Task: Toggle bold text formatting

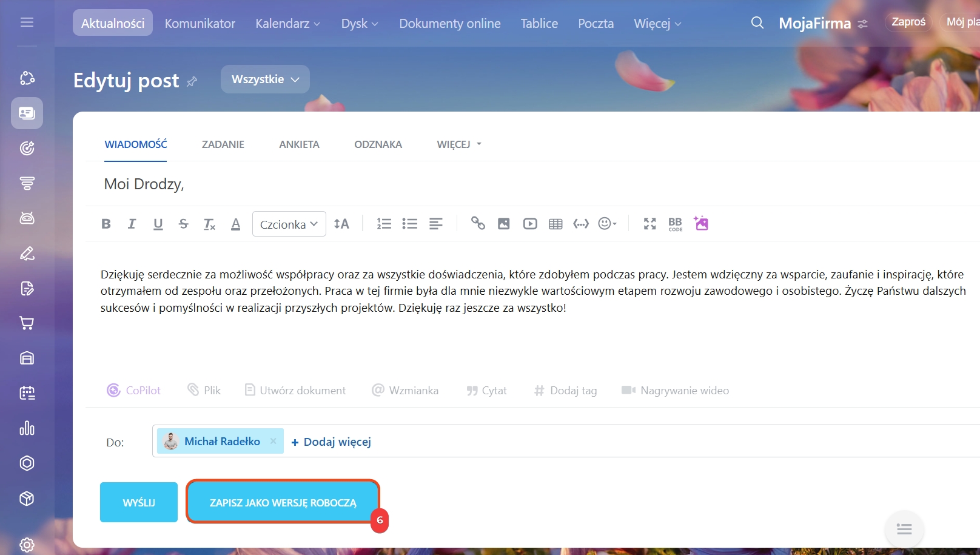Action: pyautogui.click(x=106, y=224)
